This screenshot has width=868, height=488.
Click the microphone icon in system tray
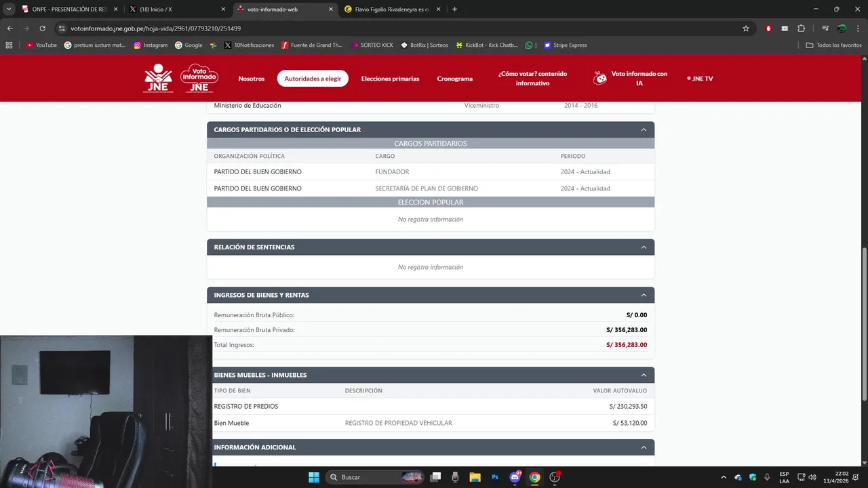tap(767, 477)
